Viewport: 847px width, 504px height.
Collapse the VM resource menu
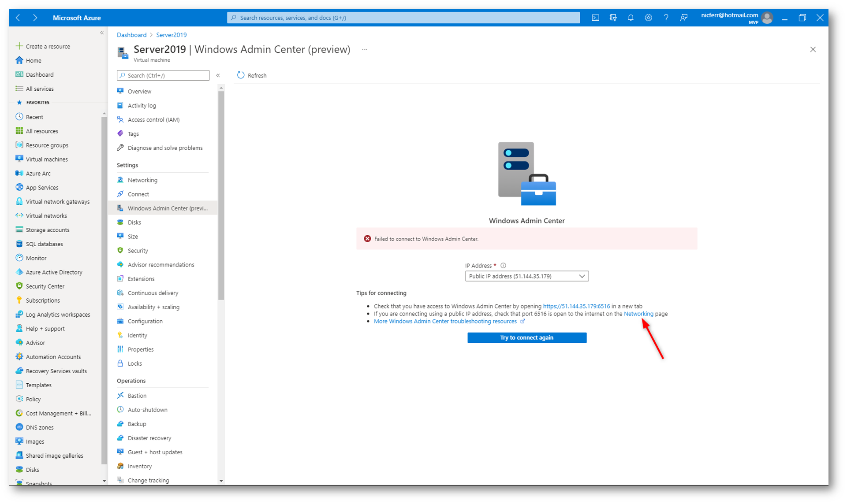[218, 75]
